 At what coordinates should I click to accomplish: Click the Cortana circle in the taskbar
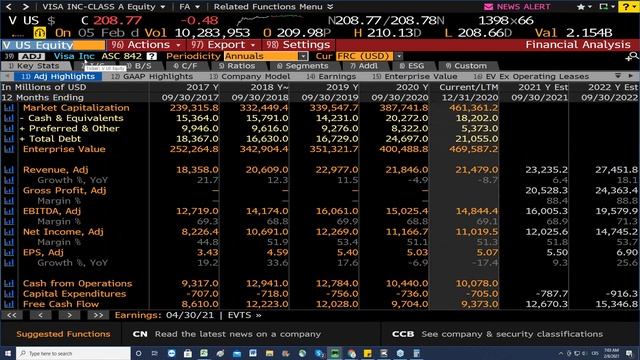[138, 353]
